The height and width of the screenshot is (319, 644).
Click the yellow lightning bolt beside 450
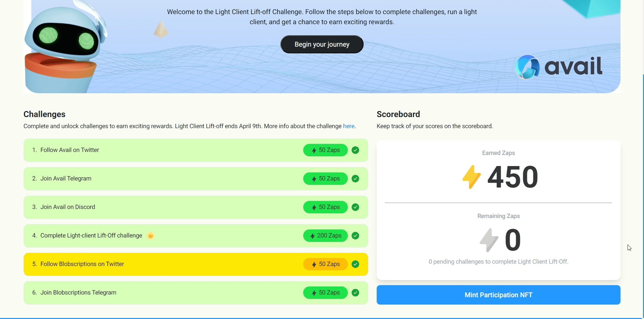[471, 177]
